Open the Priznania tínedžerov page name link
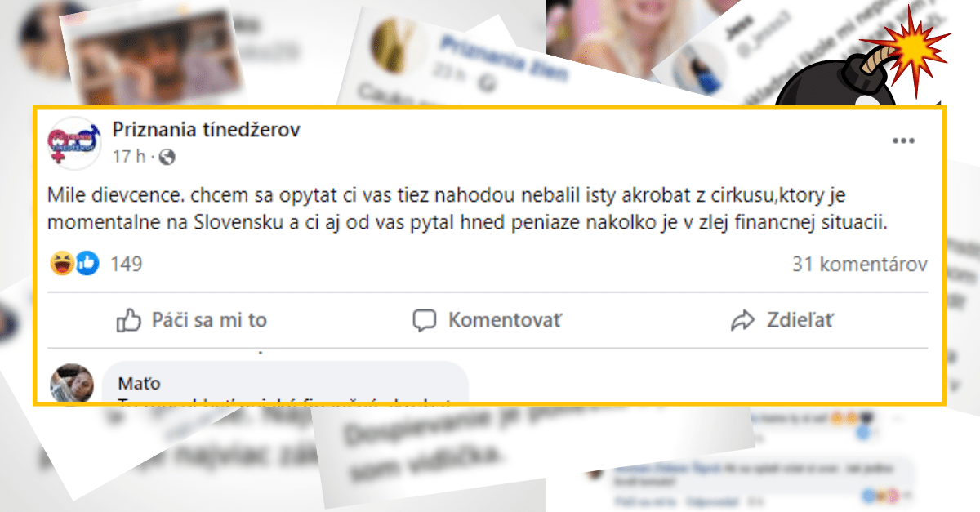The width and height of the screenshot is (980, 512). (207, 129)
